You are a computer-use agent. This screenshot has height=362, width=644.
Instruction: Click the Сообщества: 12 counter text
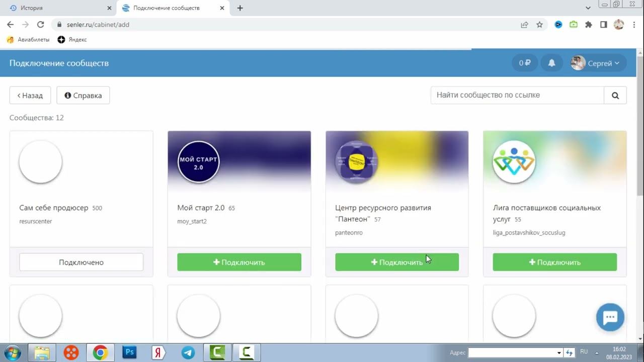[x=37, y=118]
